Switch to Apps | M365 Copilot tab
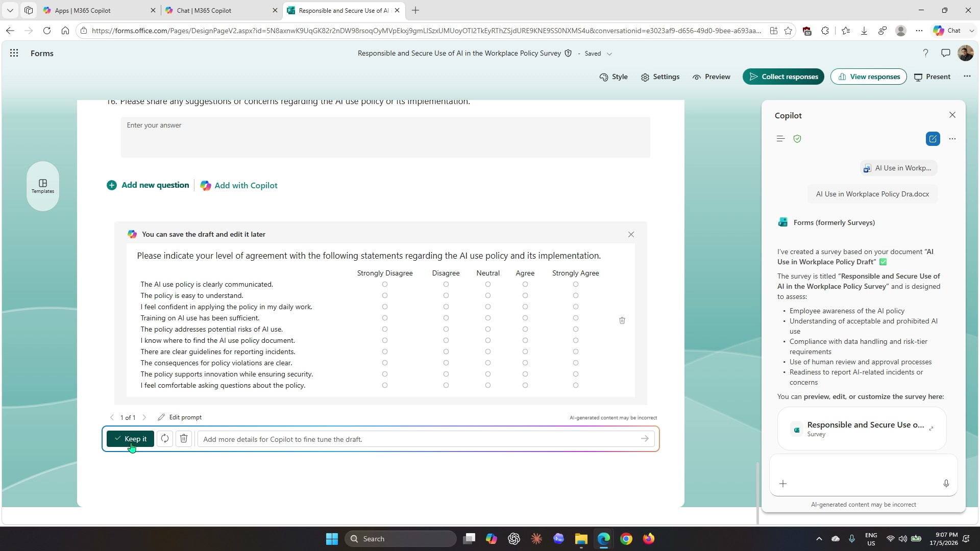 (x=100, y=10)
